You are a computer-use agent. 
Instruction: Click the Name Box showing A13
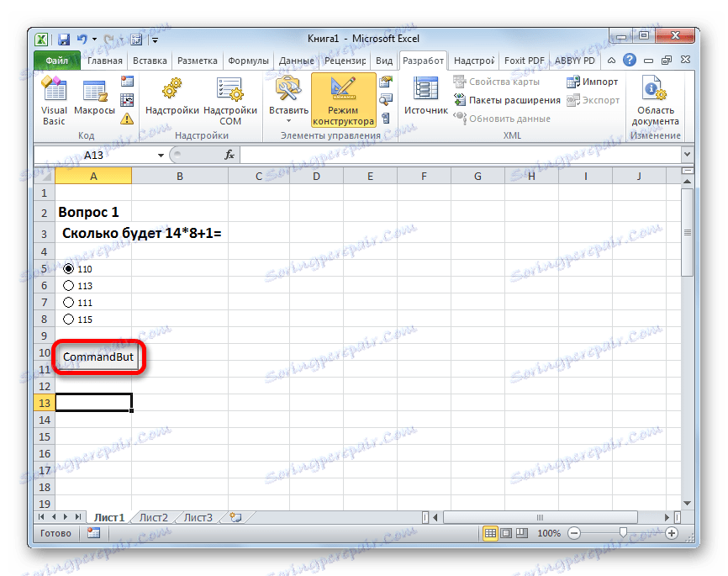[95, 156]
